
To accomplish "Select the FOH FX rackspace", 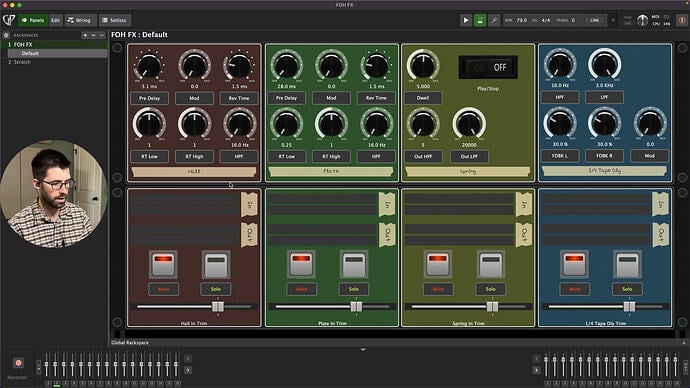I will 54,44.
